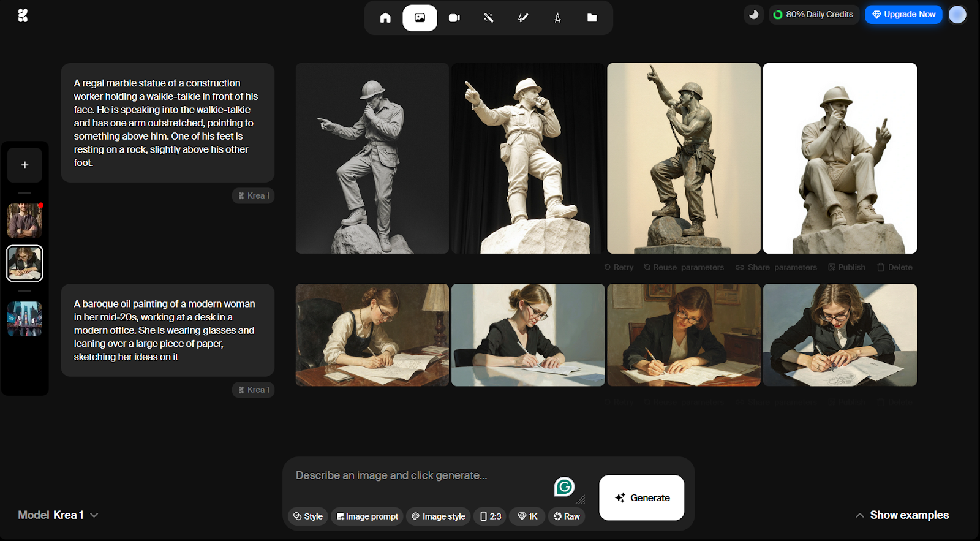Select the magic wand Enhance tool
Viewport: 980px width, 541px height.
pos(488,18)
